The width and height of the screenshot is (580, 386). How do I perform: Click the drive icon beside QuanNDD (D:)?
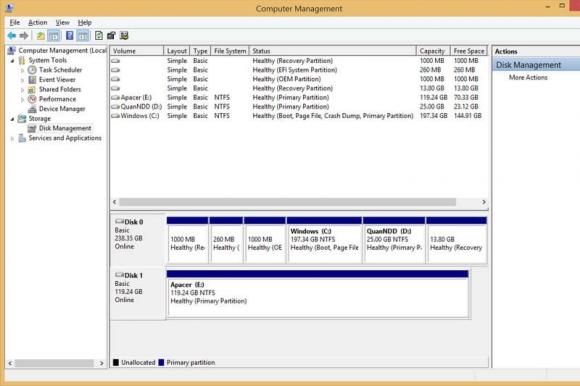115,106
